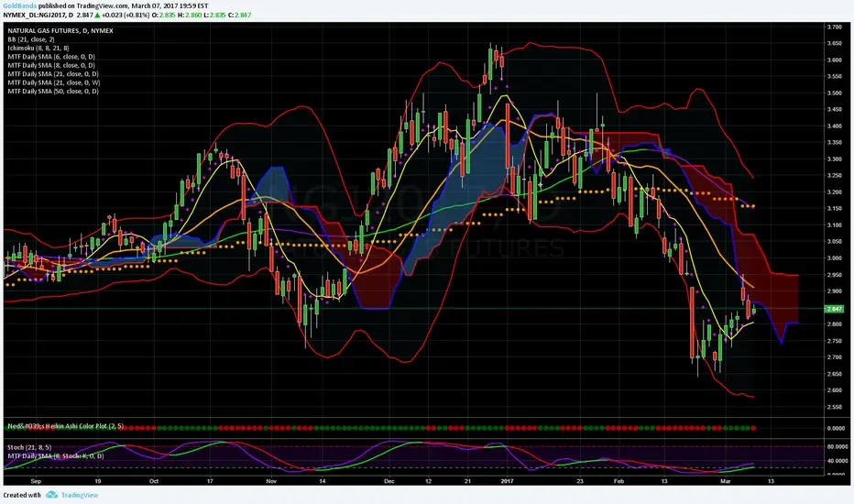The width and height of the screenshot is (854, 504).
Task: Click the +0.023 (+0.81%) change value
Action: [x=126, y=15]
